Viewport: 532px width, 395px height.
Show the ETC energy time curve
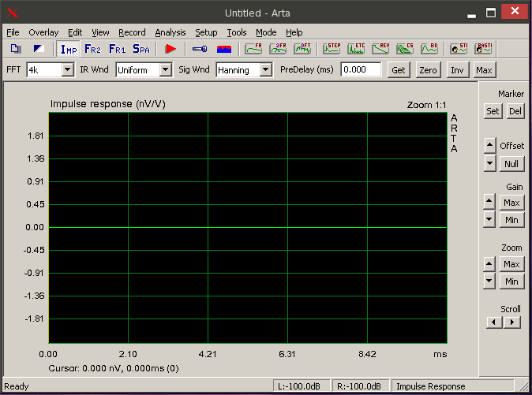pyautogui.click(x=356, y=49)
